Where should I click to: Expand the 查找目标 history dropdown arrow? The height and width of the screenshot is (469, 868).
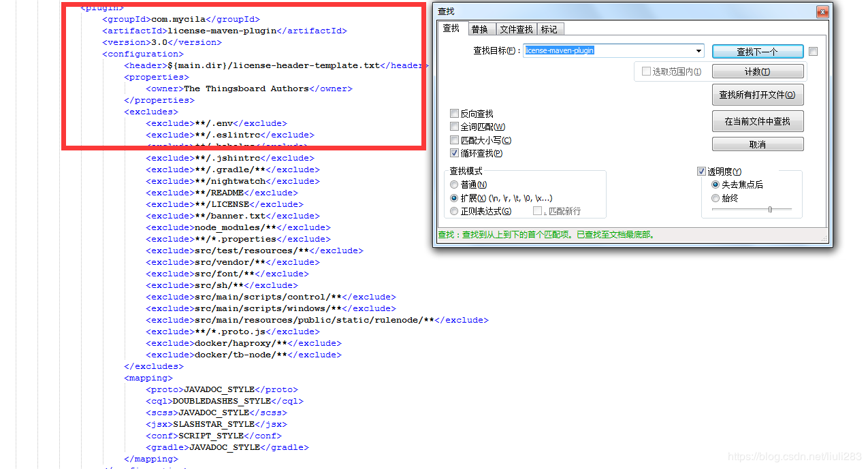(x=699, y=51)
